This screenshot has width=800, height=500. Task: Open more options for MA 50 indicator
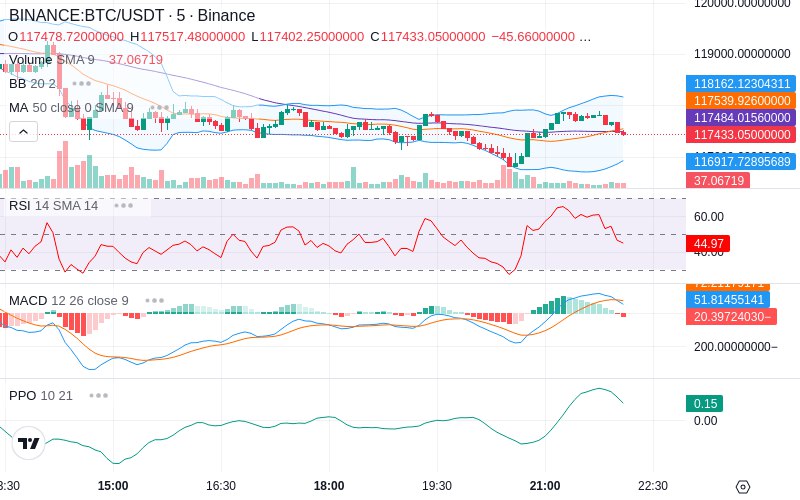(160, 108)
